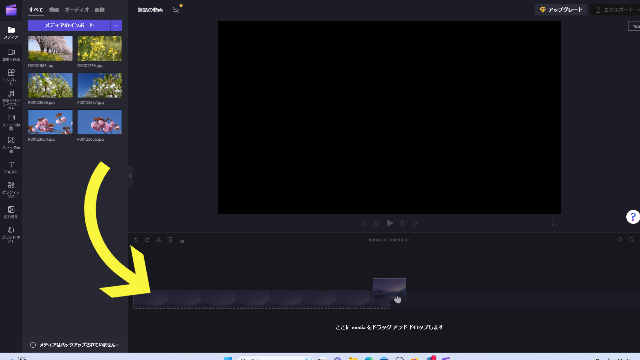The width and height of the screenshot is (640, 360).
Task: Open the Record & create sidebar tool
Action: pyautogui.click(x=11, y=55)
